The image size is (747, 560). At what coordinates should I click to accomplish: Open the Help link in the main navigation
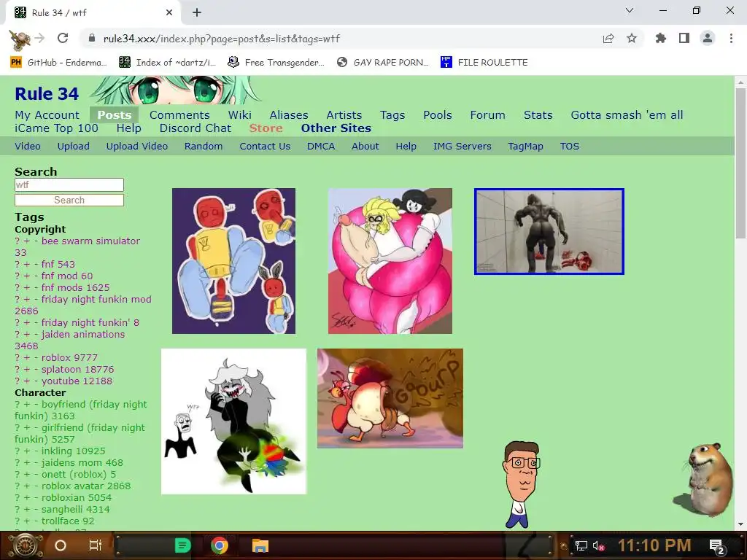click(x=128, y=128)
